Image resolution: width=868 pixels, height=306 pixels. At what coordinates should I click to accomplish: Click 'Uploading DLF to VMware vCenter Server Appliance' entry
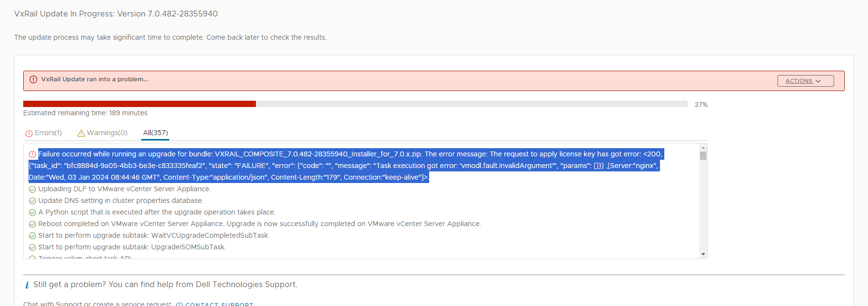(124, 189)
